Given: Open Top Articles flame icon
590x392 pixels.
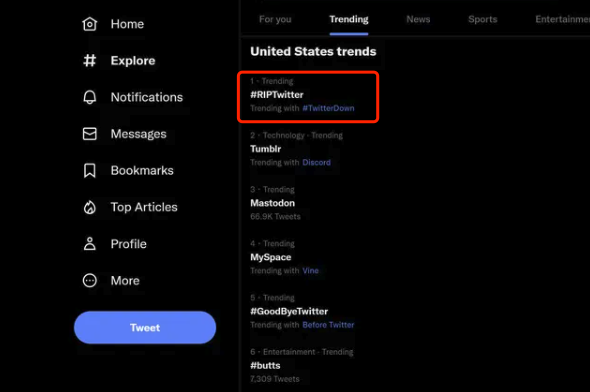Looking at the screenshot, I should click(90, 207).
